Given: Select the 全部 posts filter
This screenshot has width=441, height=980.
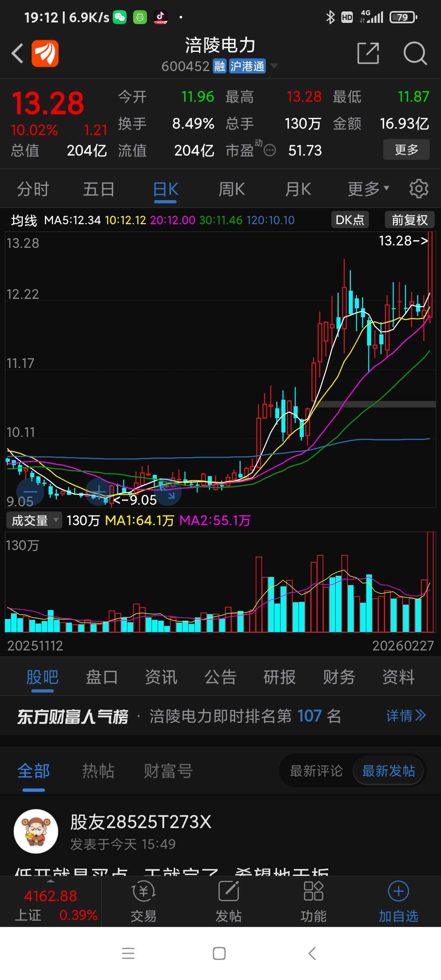Looking at the screenshot, I should click(x=33, y=771).
